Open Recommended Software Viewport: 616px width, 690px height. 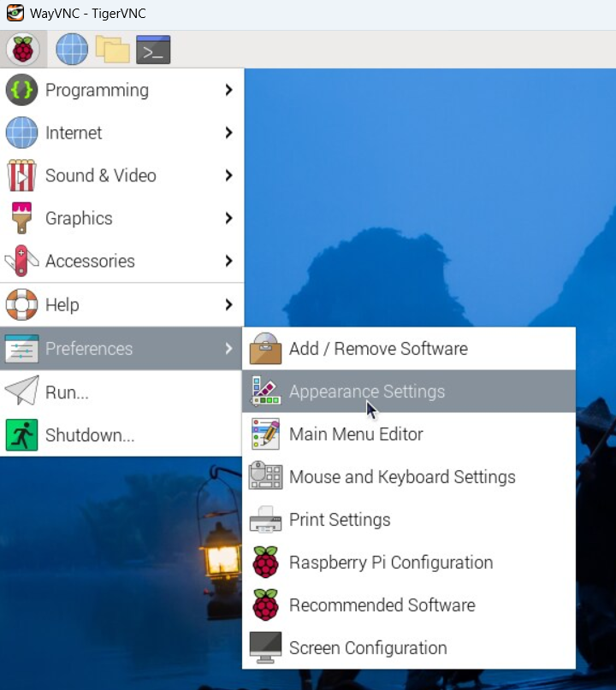[x=409, y=604]
